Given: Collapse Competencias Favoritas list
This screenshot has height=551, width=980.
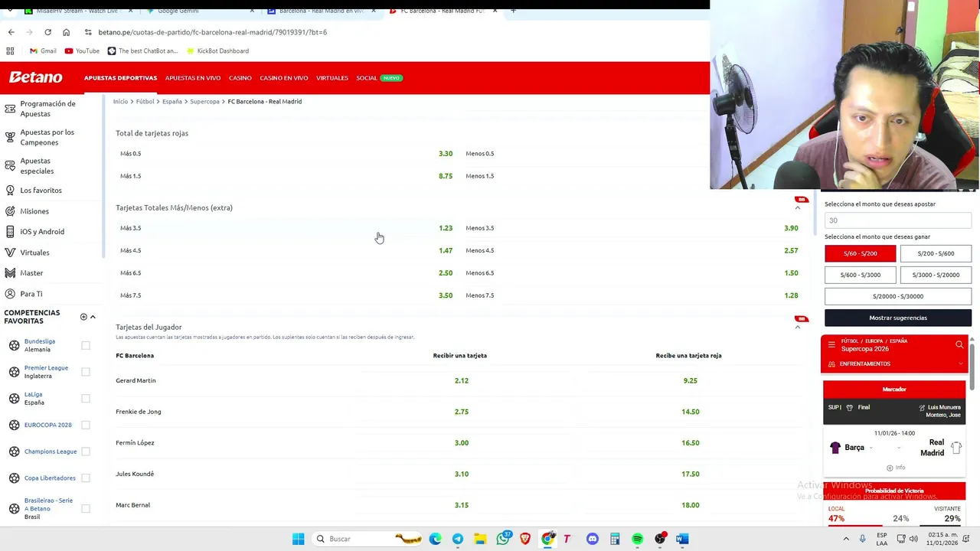Looking at the screenshot, I should (93, 317).
